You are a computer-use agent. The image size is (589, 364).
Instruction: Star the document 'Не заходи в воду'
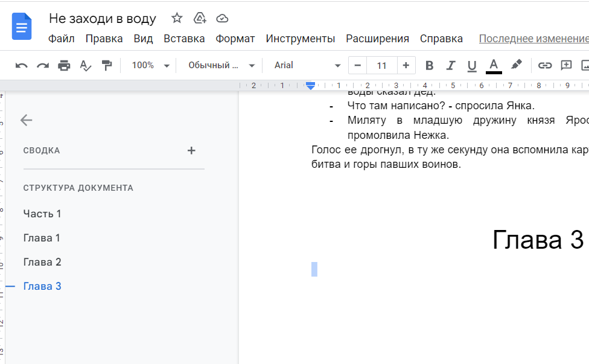[x=177, y=18]
